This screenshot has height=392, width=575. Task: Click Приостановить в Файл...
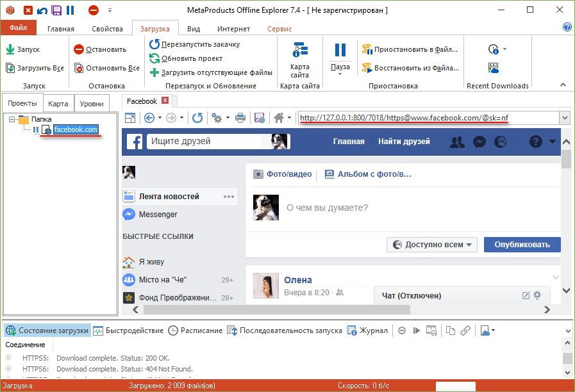click(410, 49)
